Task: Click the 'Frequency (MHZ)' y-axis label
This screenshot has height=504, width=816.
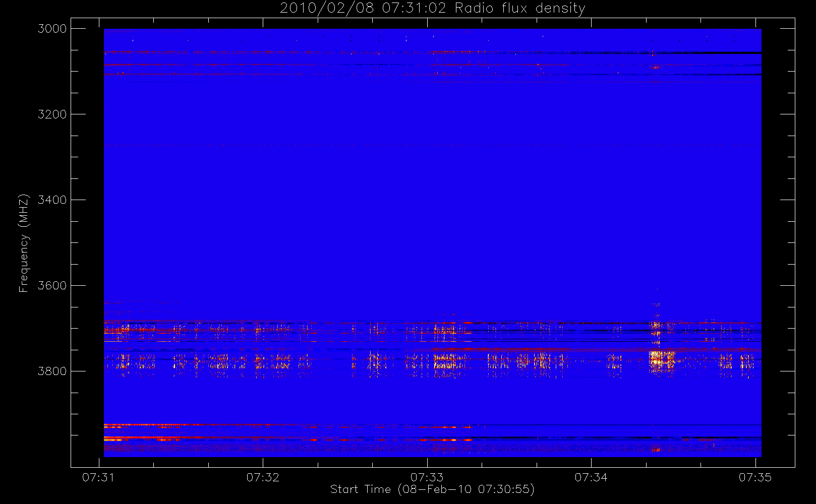Action: [24, 243]
